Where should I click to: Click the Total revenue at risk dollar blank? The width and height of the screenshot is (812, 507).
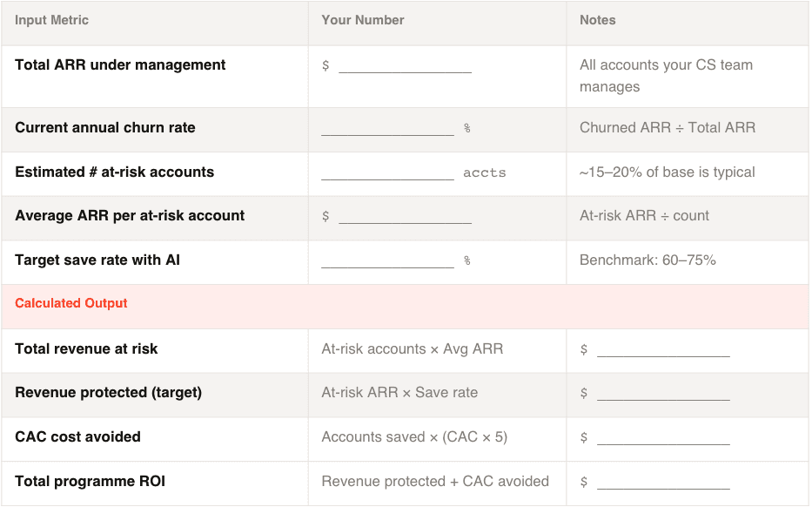point(663,349)
